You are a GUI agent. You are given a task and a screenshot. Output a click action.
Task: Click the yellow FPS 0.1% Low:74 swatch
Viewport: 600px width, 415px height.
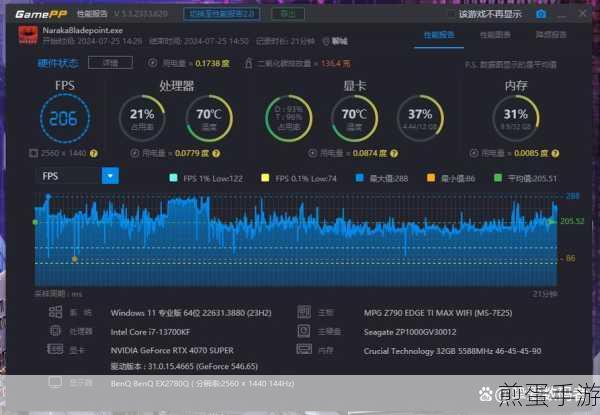(x=265, y=178)
